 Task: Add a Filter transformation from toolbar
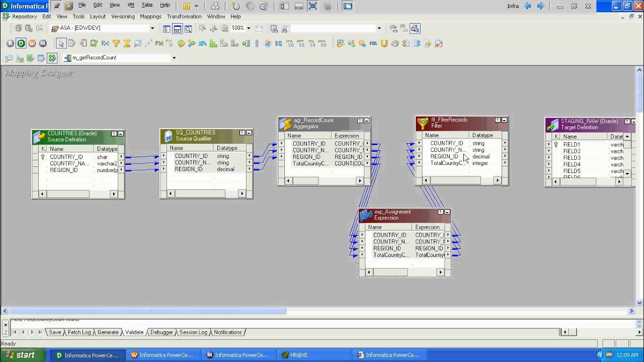coord(116,44)
